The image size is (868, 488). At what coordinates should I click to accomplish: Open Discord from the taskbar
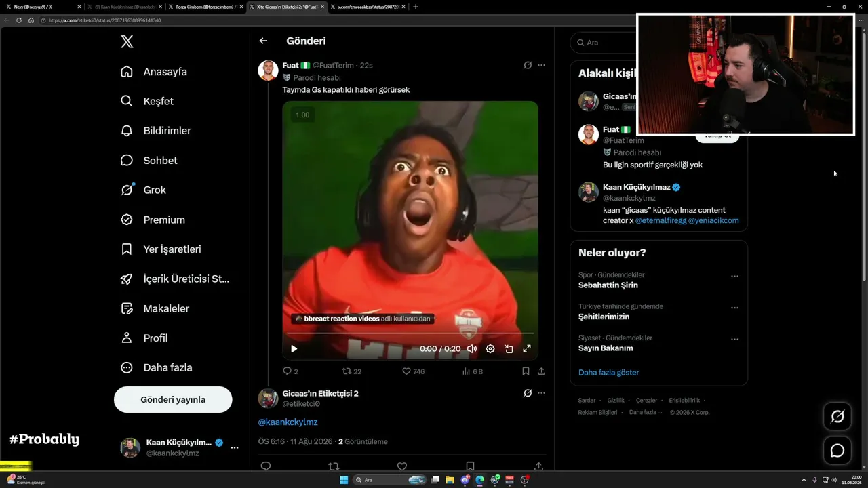[x=465, y=480]
